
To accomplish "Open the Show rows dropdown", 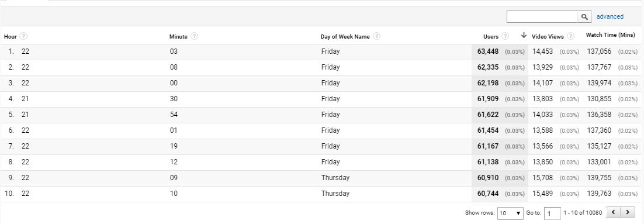I will (x=510, y=213).
